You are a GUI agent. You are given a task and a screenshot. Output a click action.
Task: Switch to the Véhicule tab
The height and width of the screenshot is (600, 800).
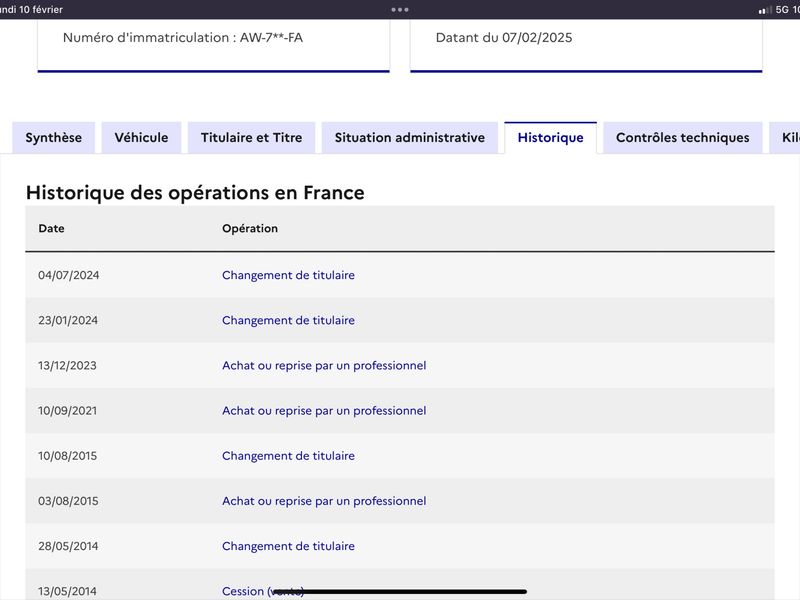pos(141,138)
